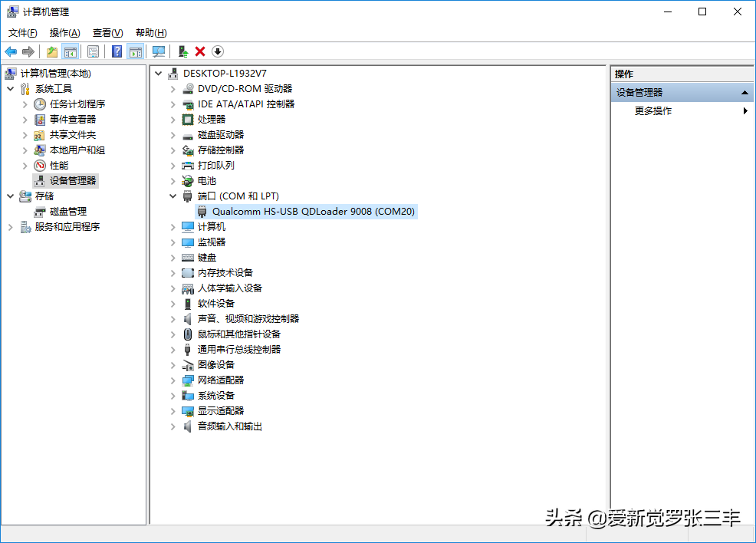Select the 计算机 device category
Image resolution: width=756 pixels, height=543 pixels.
[211, 227]
